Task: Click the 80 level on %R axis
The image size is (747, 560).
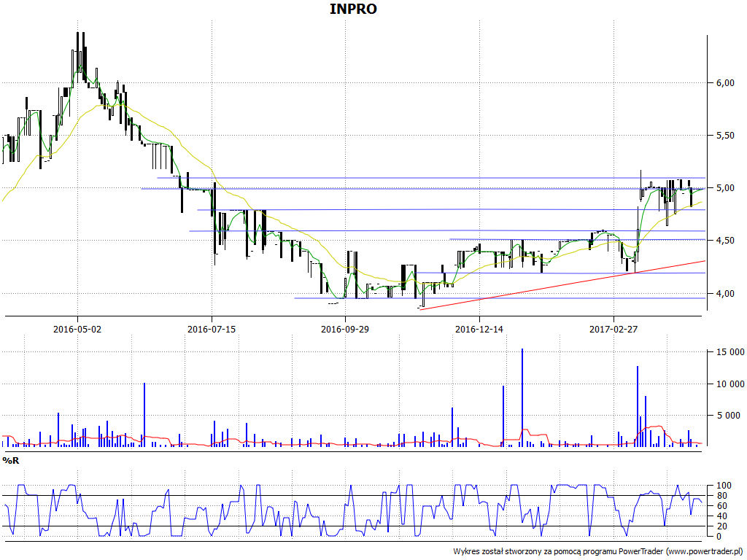Action: click(721, 496)
